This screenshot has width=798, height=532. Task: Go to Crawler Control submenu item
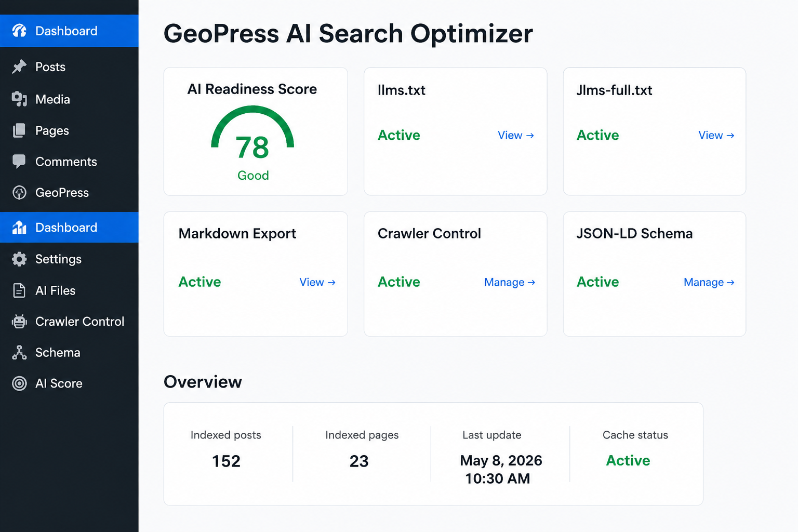pyautogui.click(x=69, y=322)
